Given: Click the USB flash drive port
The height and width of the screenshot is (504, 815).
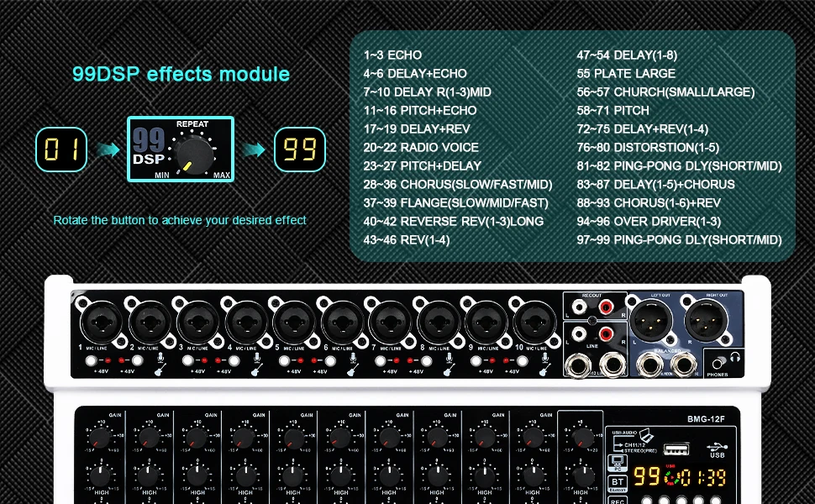Looking at the screenshot, I should coord(676,449).
